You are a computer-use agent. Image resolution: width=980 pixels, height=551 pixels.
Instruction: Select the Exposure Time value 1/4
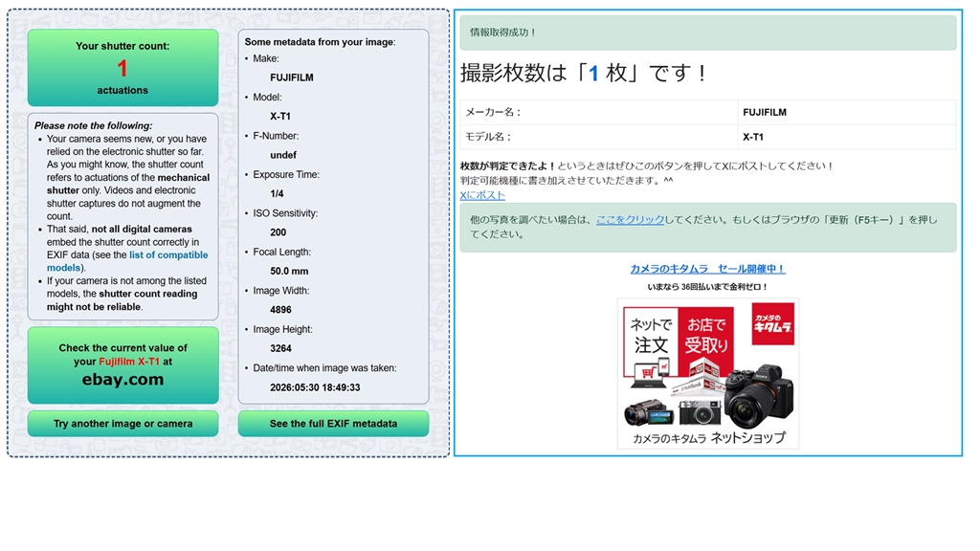(x=277, y=193)
